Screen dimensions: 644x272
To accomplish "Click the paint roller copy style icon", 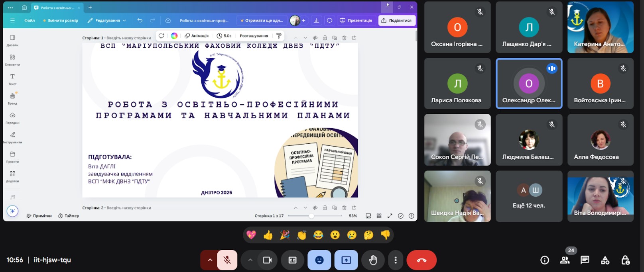I will point(279,35).
